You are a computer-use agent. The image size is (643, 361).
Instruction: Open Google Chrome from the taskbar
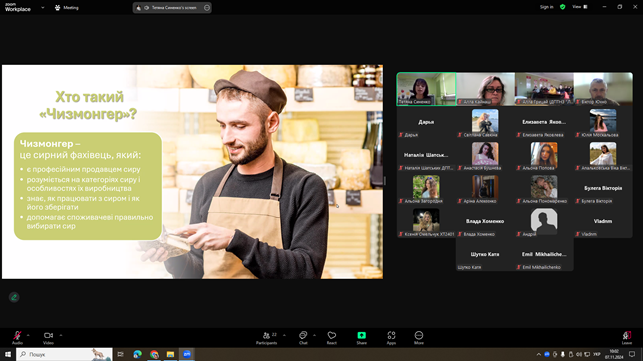coord(154,354)
